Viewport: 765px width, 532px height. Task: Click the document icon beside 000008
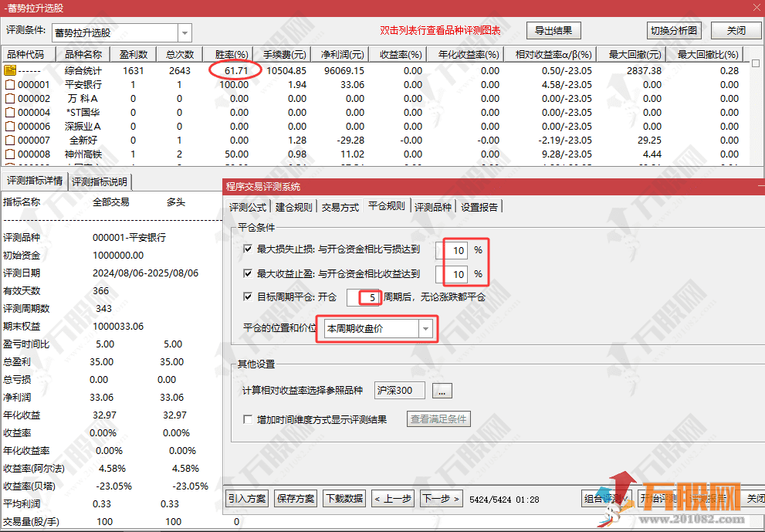pyautogui.click(x=10, y=154)
